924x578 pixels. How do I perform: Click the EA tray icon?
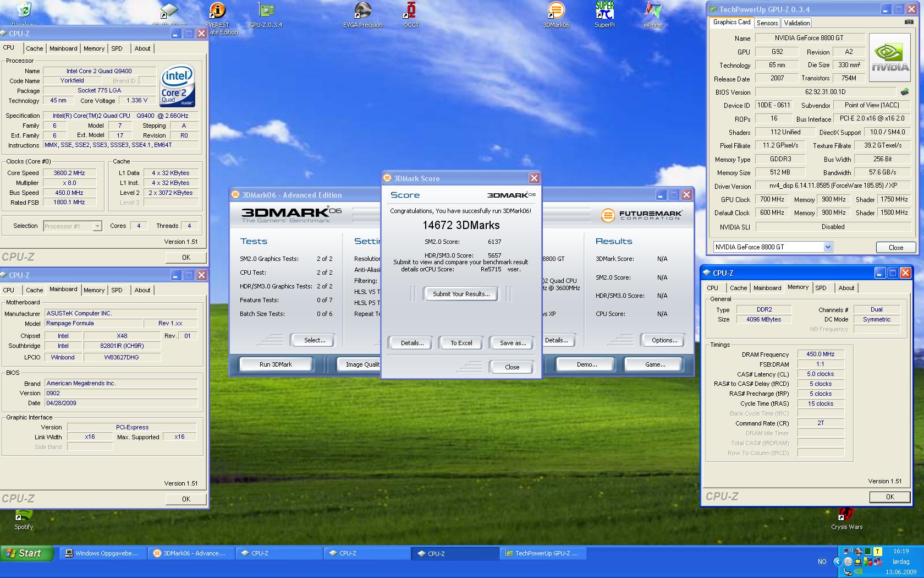tap(848, 561)
